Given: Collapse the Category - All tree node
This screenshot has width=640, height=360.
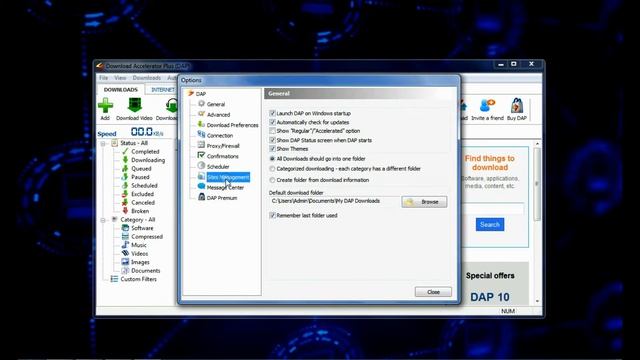Looking at the screenshot, I should coord(103,220).
